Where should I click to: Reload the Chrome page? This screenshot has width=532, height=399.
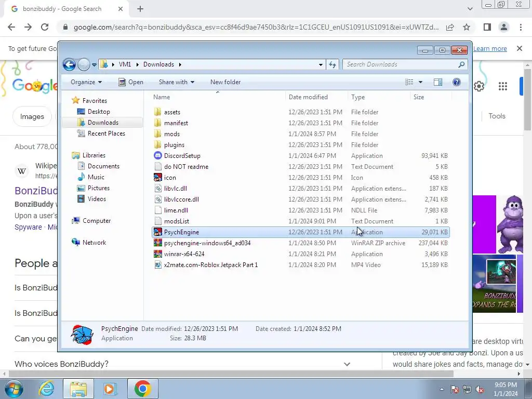click(x=45, y=27)
